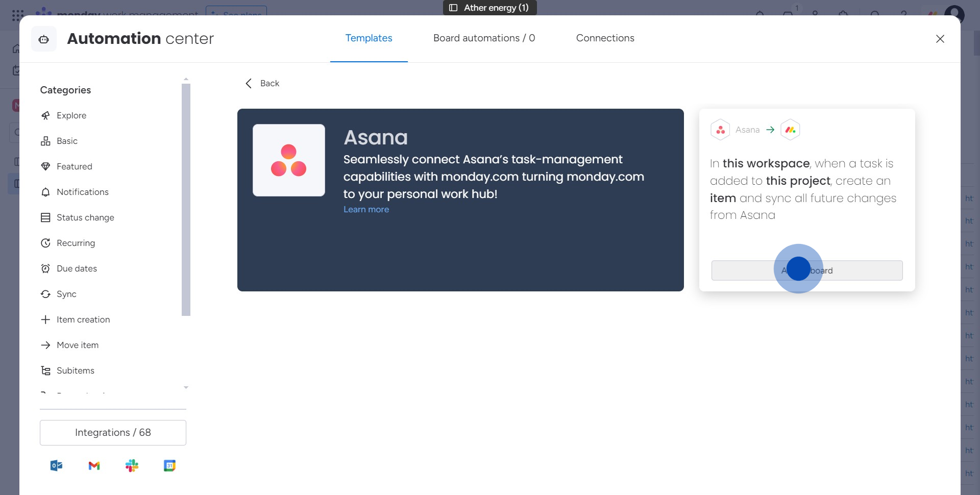Image resolution: width=980 pixels, height=495 pixels.
Task: Click the categories list scrollbar
Action: 186,199
